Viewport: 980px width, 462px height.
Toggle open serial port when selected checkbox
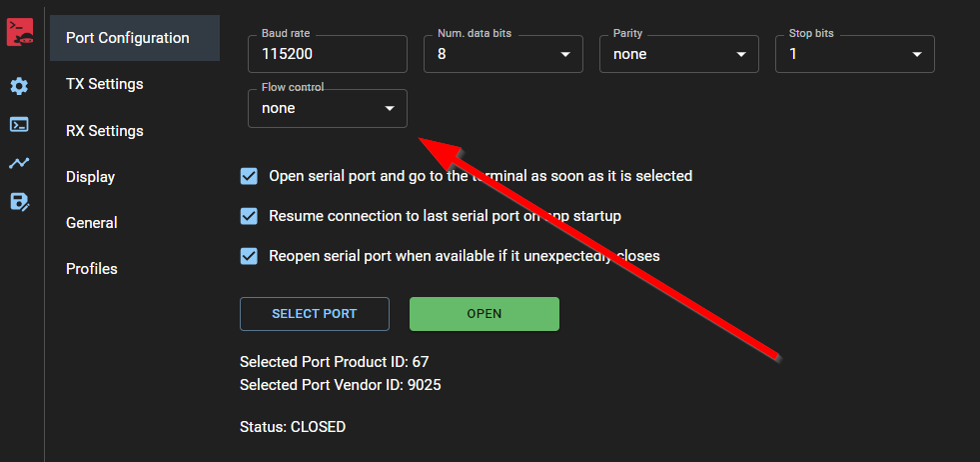pos(250,176)
